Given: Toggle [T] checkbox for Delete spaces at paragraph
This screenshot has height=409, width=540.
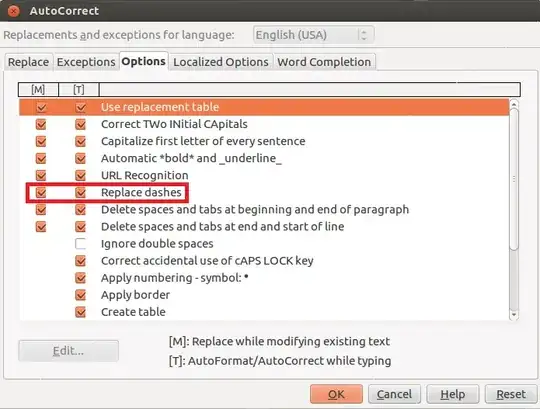Looking at the screenshot, I should point(81,209).
